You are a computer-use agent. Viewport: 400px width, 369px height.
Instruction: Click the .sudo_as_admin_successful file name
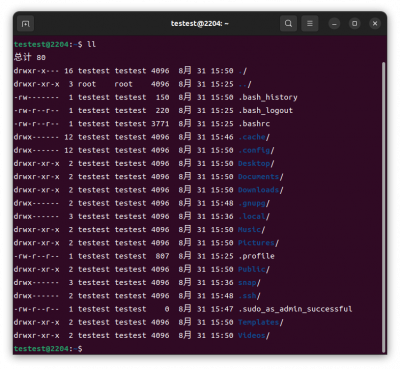(x=295, y=309)
